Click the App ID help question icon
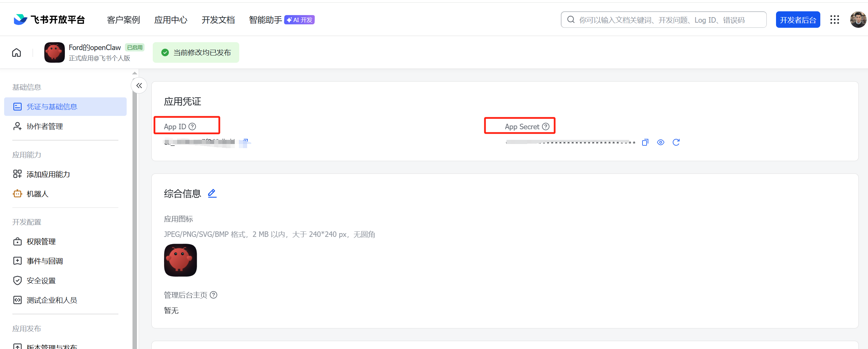Image resolution: width=868 pixels, height=349 pixels. pos(193,127)
